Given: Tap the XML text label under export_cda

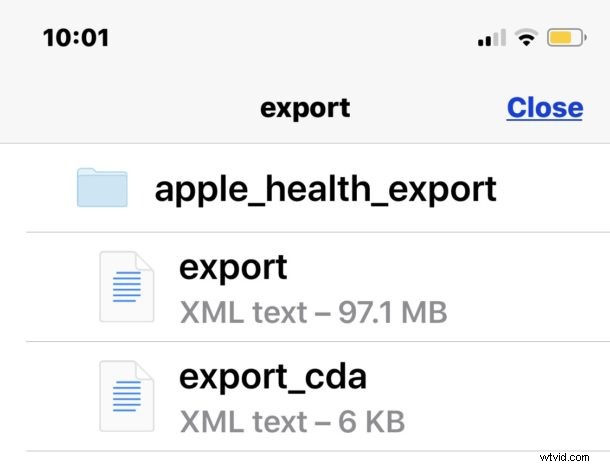Looking at the screenshot, I should [244, 422].
